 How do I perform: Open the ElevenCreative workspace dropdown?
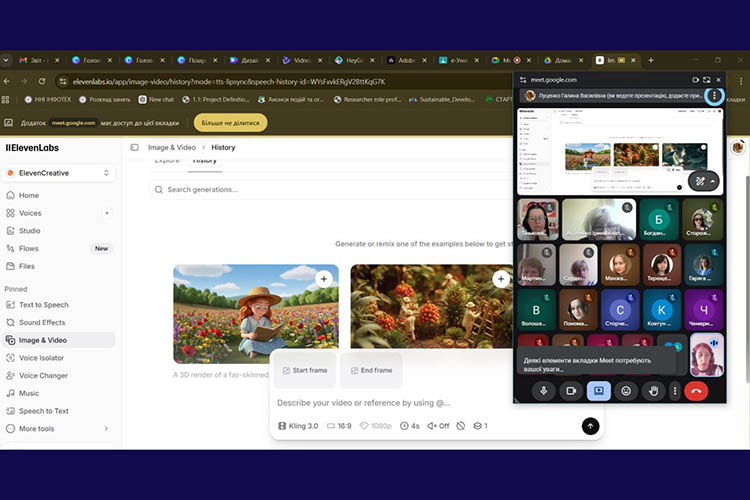pyautogui.click(x=59, y=173)
